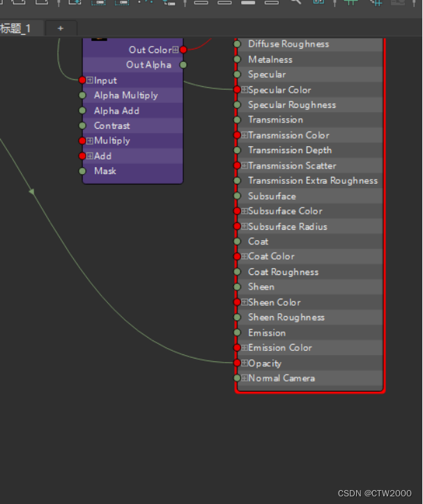Expand the Opacity attribute

coord(245,363)
